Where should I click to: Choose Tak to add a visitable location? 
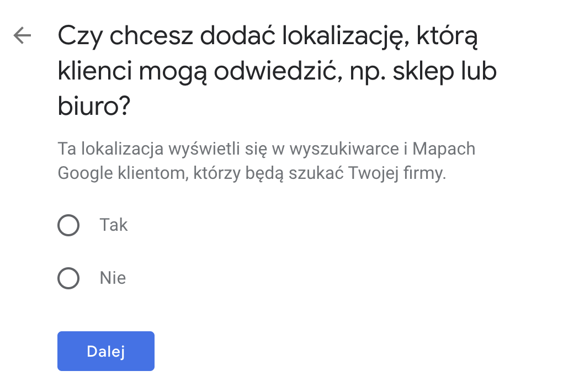click(x=68, y=225)
